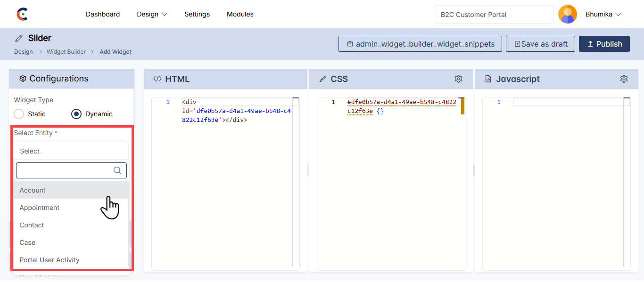Select the Dynamic widget type
Image resolution: width=644 pixels, height=282 pixels.
[x=76, y=114]
